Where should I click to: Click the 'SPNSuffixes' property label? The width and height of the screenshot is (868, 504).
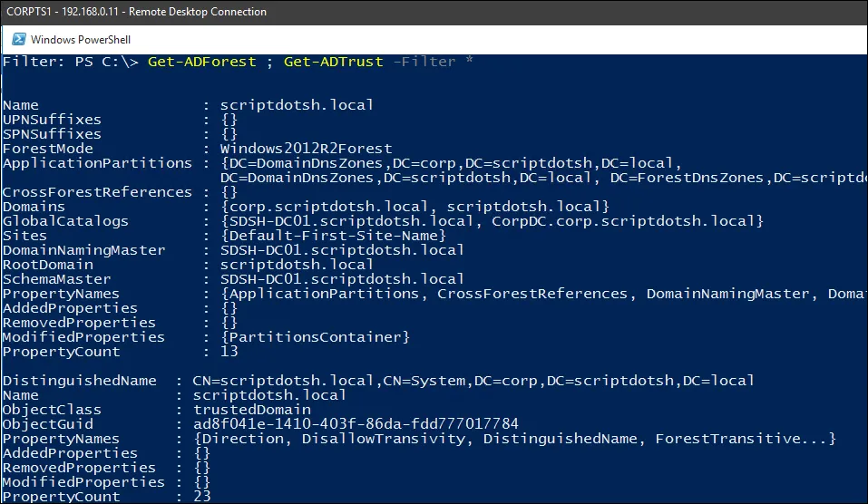(x=52, y=134)
